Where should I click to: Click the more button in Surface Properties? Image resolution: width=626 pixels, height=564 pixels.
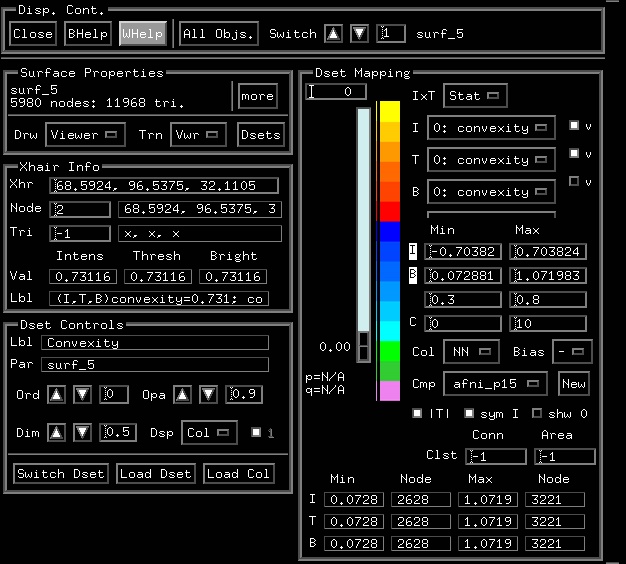coord(258,96)
